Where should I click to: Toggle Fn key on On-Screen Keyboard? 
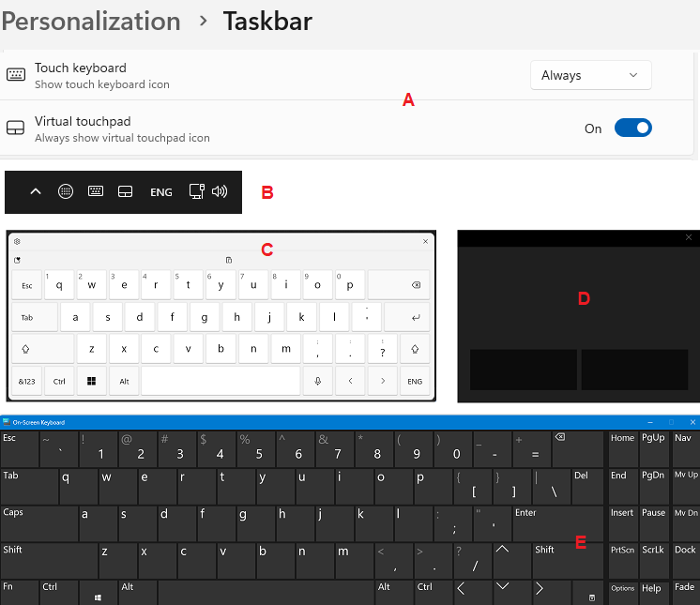tap(20, 593)
